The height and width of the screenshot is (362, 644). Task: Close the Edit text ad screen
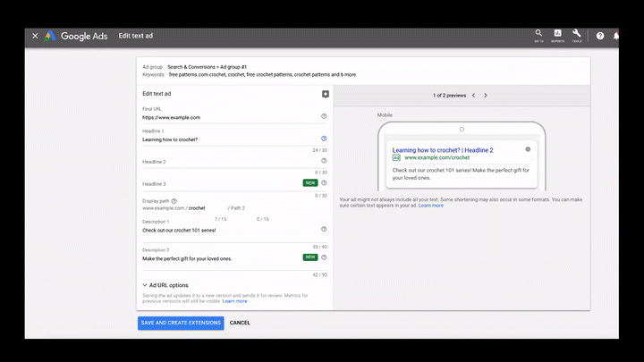coord(35,36)
